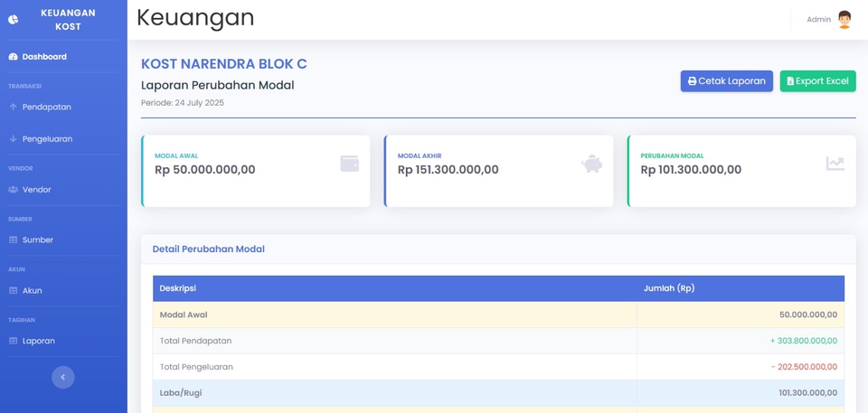
Task: Click the admin avatar picture
Action: point(844,19)
